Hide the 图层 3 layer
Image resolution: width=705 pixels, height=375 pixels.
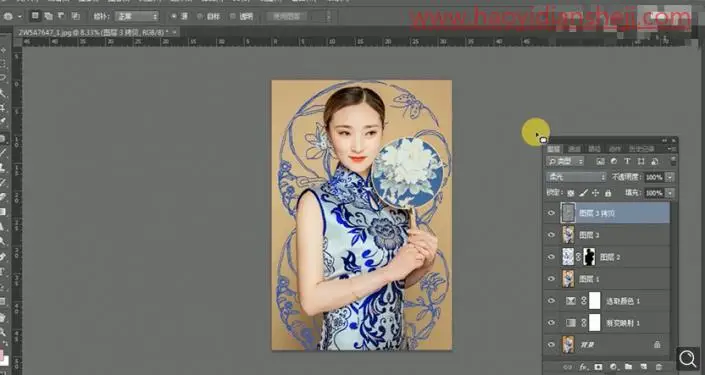tap(551, 235)
